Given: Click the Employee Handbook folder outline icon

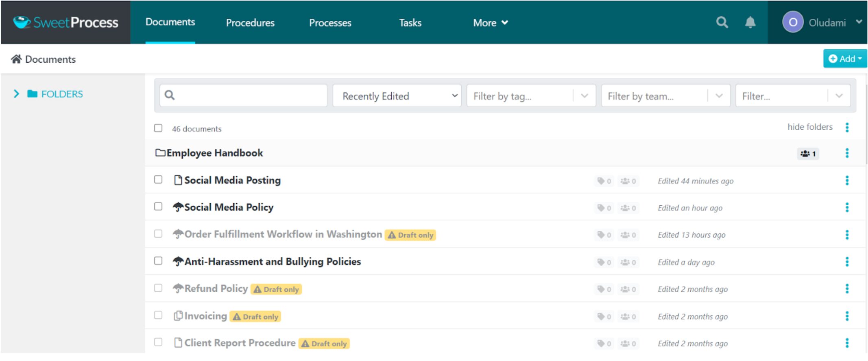Looking at the screenshot, I should (160, 153).
